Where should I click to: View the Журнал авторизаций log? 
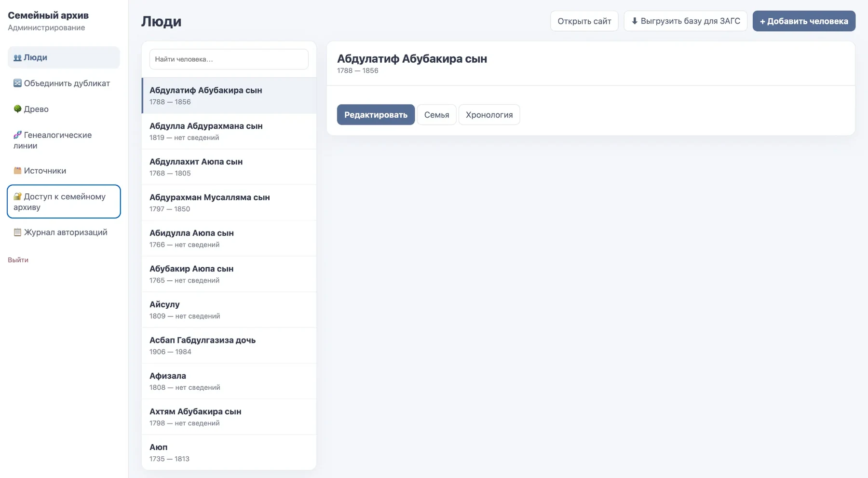64,232
